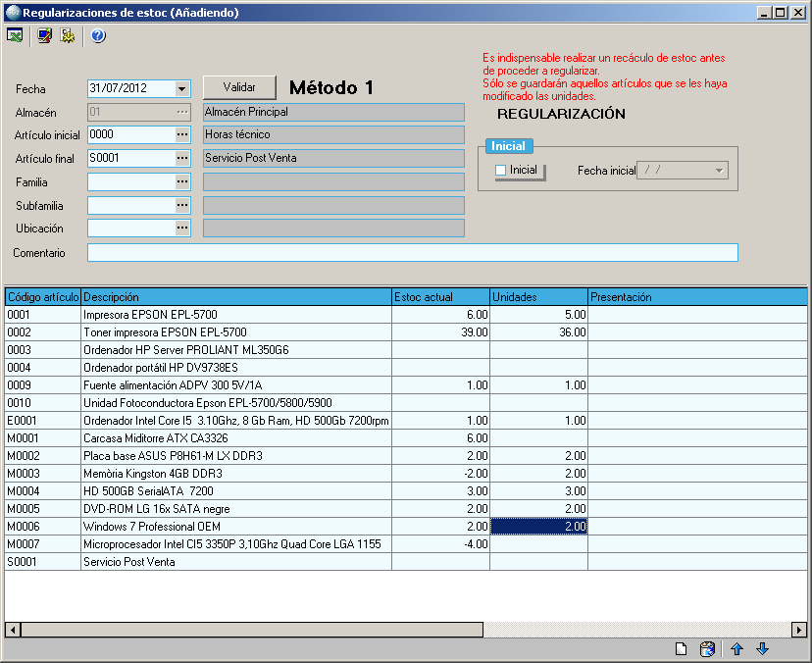Select the Toner impresora EPSON EPL-5700 description
812x663 pixels.
point(236,332)
